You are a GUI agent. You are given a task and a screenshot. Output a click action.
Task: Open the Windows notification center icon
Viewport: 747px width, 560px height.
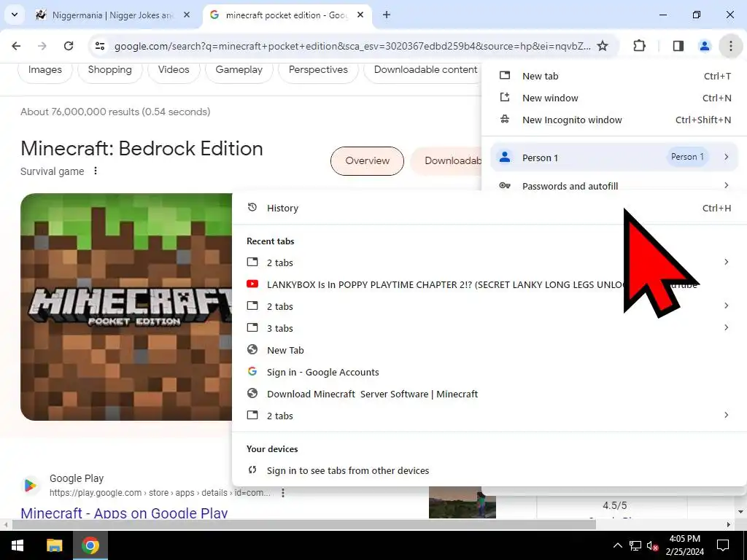tap(723, 545)
